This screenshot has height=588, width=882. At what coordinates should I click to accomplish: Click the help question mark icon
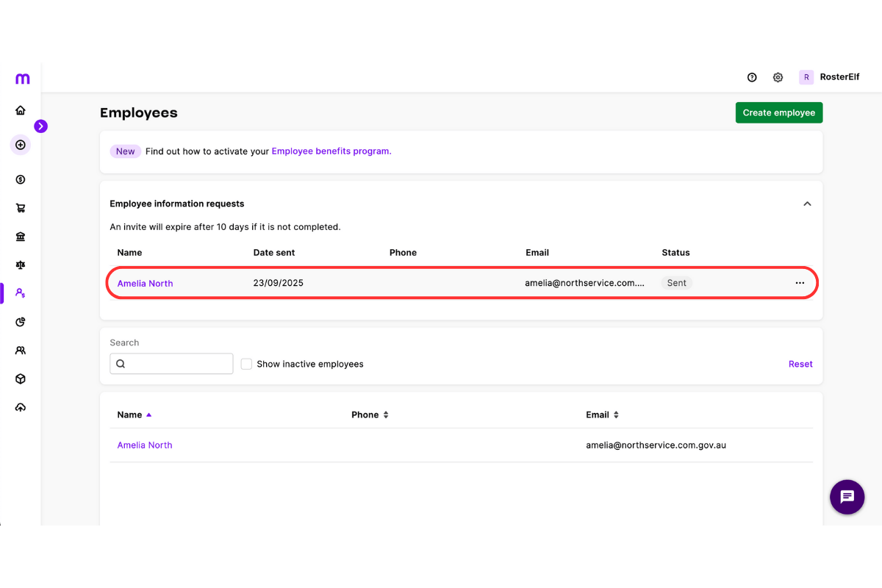pyautogui.click(x=751, y=76)
